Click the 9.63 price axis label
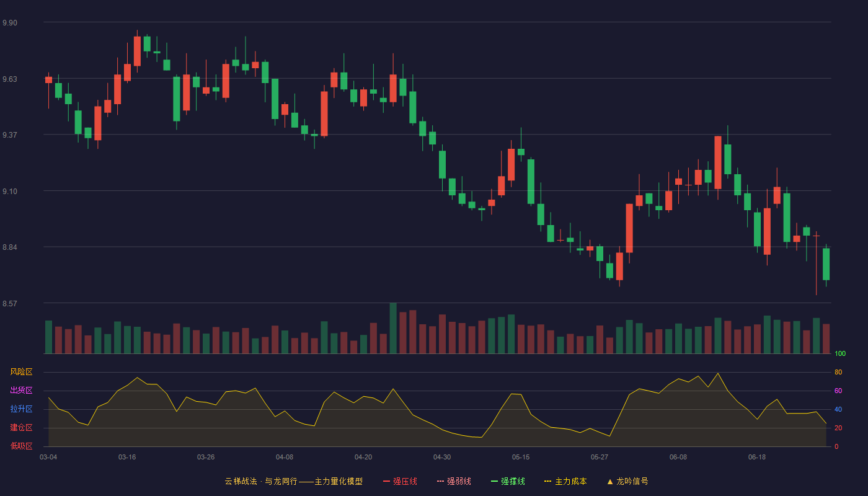868x496 pixels. 10,79
